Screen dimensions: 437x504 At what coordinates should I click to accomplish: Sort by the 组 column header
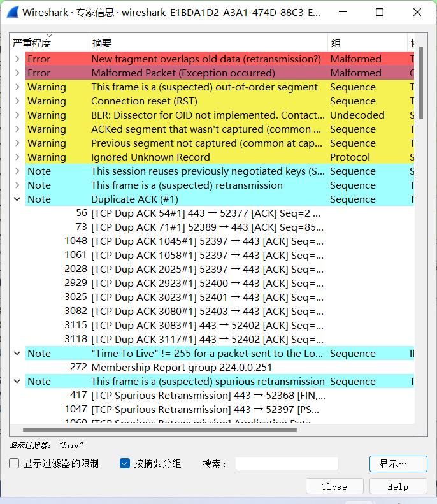pyautogui.click(x=368, y=43)
